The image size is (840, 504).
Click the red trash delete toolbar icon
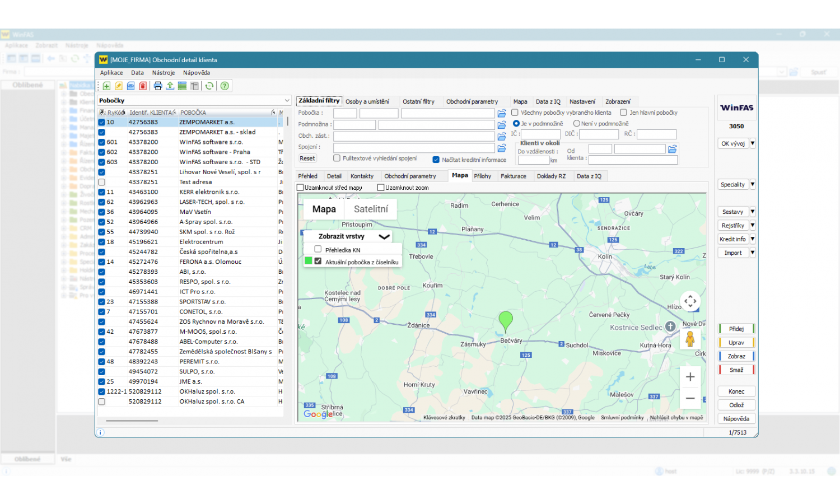pos(143,86)
